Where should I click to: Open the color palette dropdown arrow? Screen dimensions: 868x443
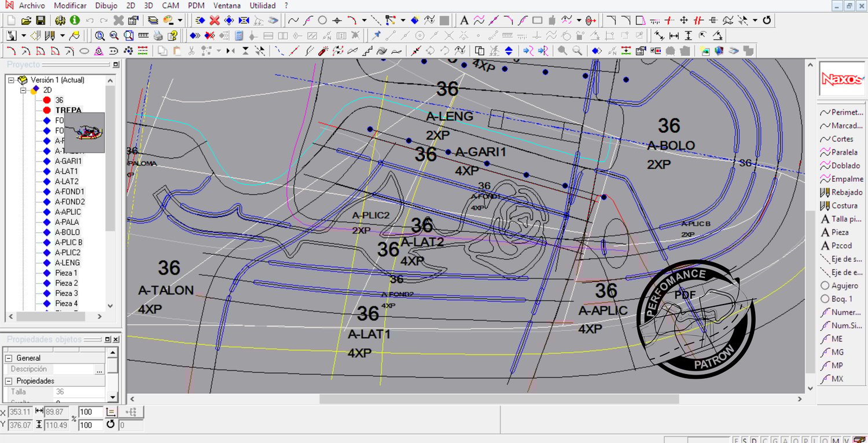click(180, 20)
